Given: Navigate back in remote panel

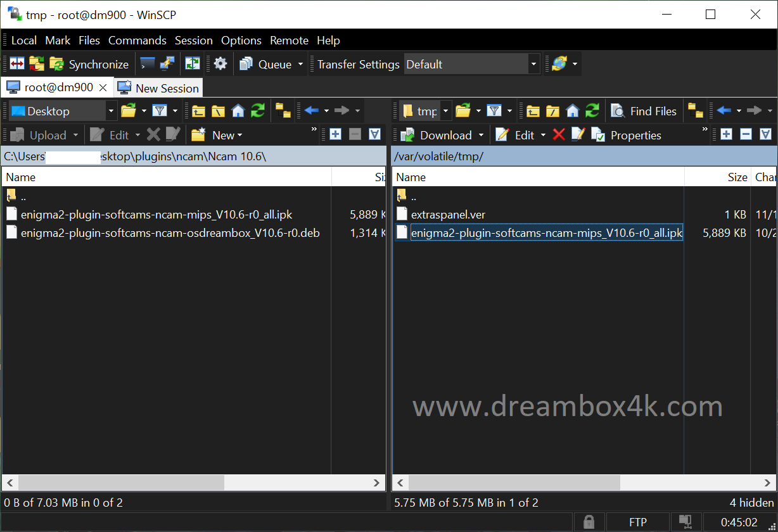Looking at the screenshot, I should (724, 111).
